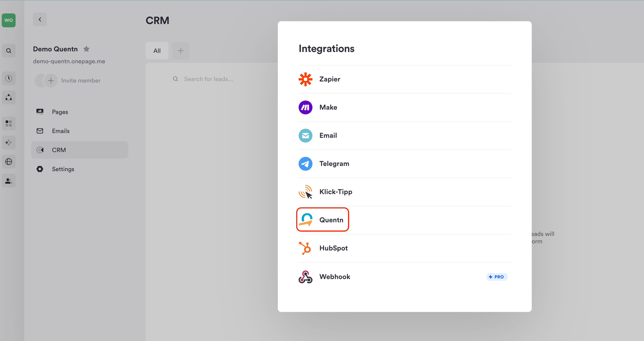Screen dimensions: 644x341
Task: Switch to the All tab
Action: tap(157, 51)
